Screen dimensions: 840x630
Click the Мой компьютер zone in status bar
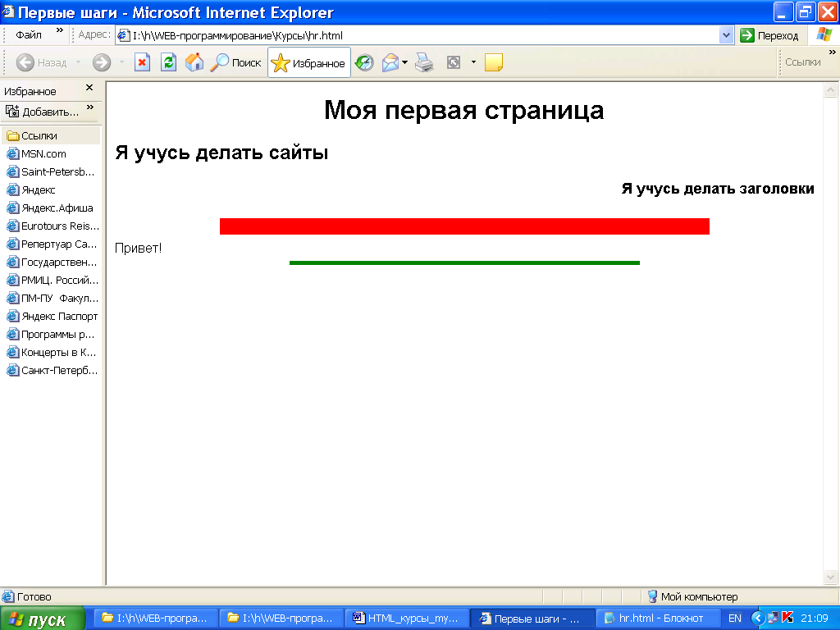coord(692,596)
